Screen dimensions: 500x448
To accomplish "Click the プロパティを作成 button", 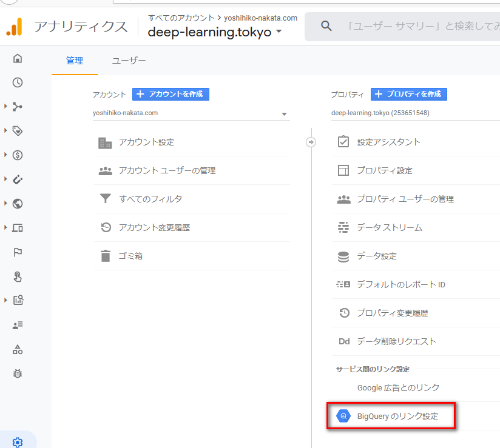I will click(x=409, y=95).
